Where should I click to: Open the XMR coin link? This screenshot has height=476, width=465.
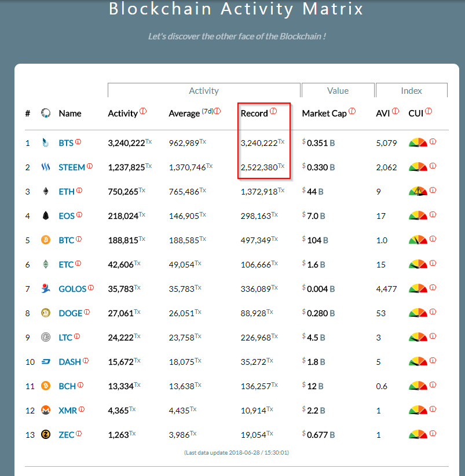click(x=68, y=411)
